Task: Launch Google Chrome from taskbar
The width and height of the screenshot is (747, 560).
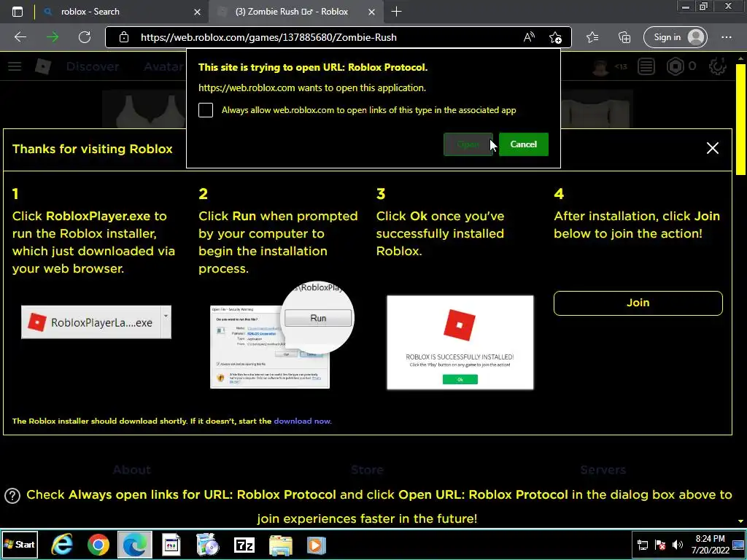Action: pyautogui.click(x=98, y=544)
